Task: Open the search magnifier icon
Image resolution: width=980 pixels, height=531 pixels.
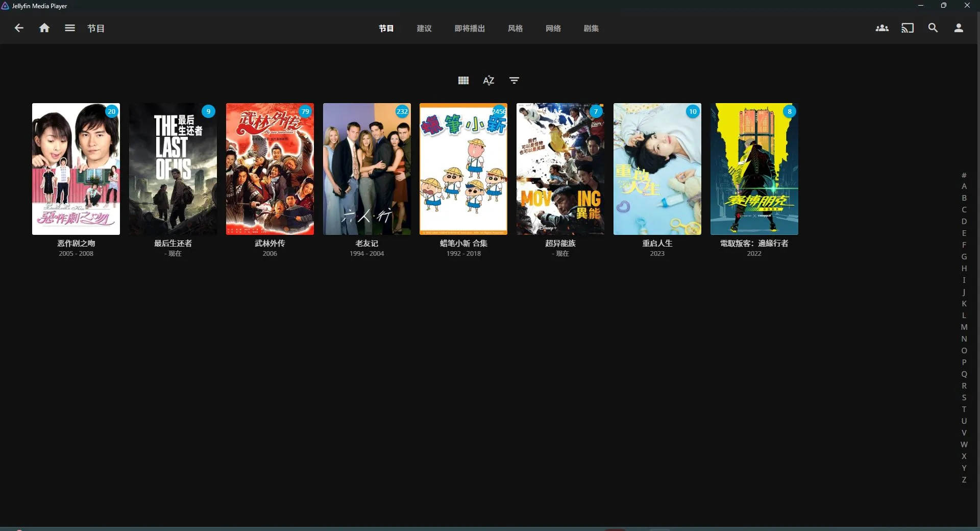Action: pyautogui.click(x=933, y=28)
